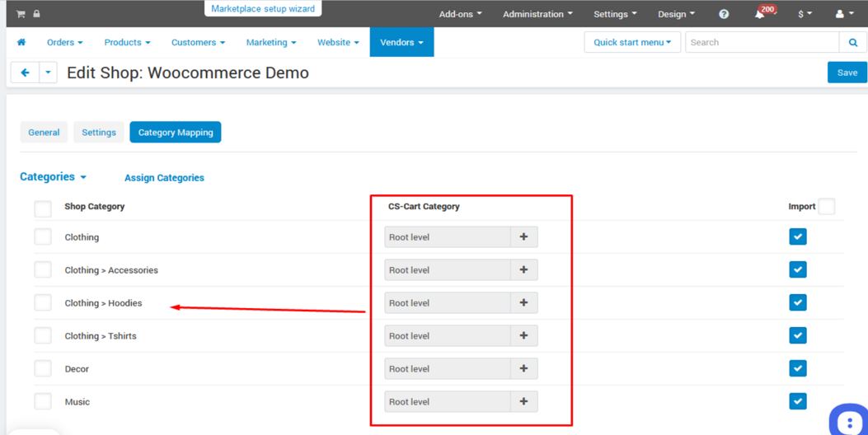This screenshot has width=868, height=435.
Task: Click into the Search input field
Action: [x=762, y=42]
